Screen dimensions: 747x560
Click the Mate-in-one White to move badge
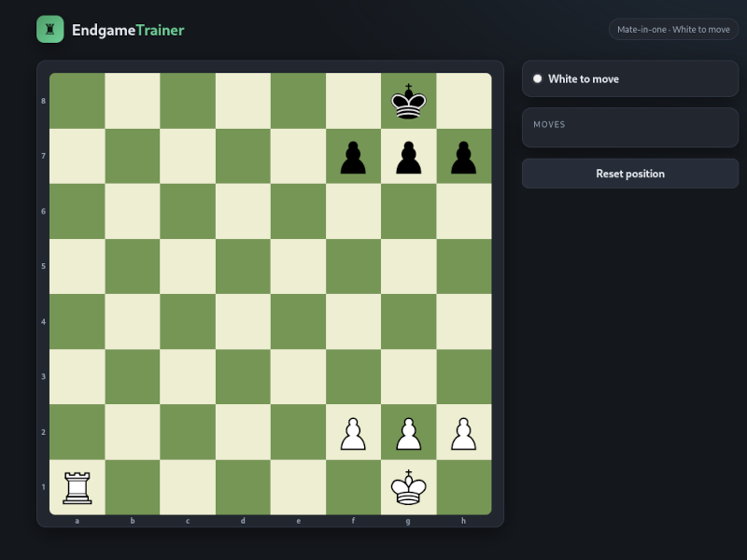[673, 29]
